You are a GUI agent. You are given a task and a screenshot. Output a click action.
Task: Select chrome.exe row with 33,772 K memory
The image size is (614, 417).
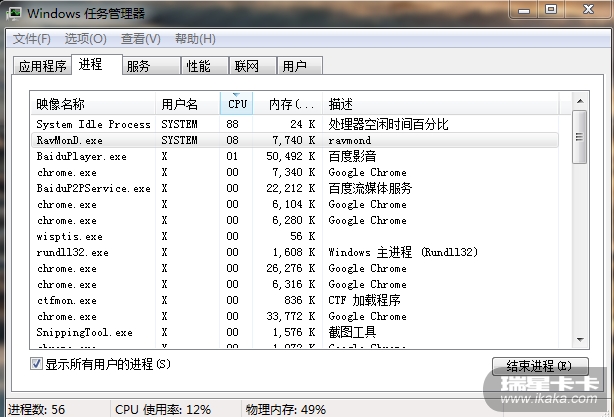click(x=294, y=316)
